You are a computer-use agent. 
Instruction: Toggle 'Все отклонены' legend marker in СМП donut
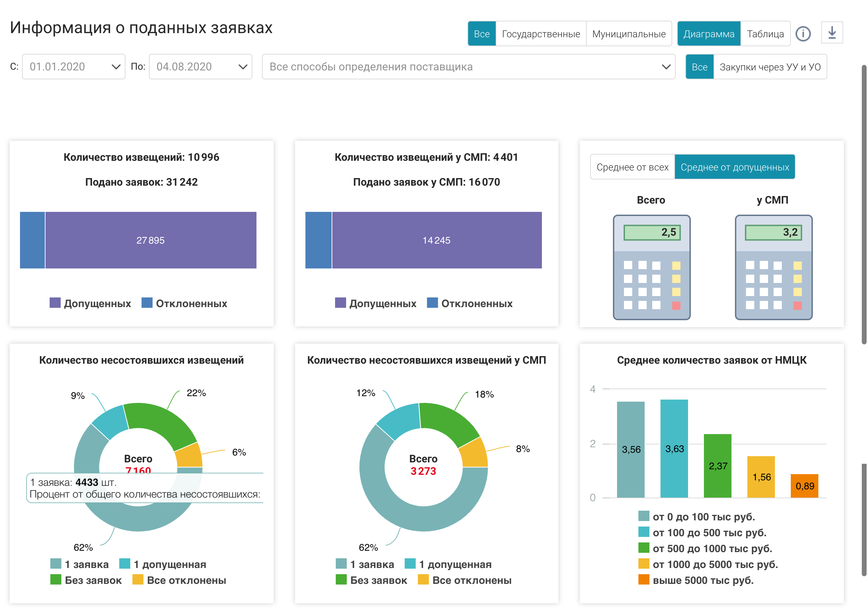click(423, 579)
